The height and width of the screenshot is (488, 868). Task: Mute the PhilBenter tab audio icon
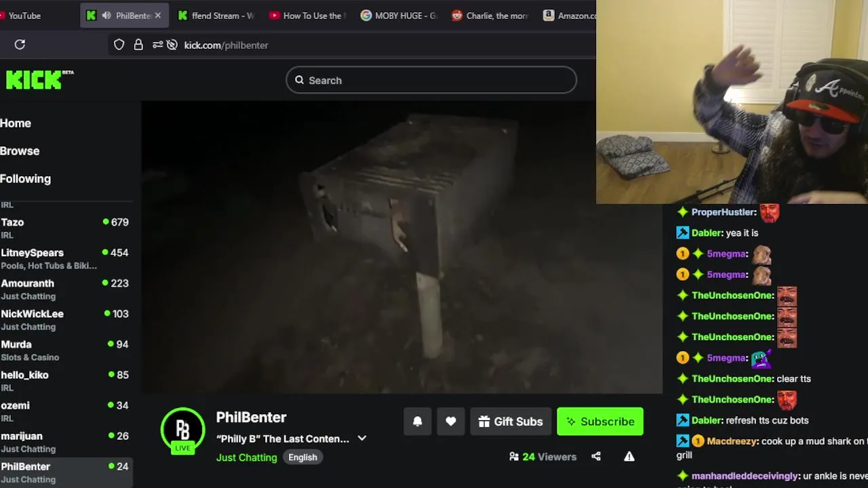coord(106,16)
